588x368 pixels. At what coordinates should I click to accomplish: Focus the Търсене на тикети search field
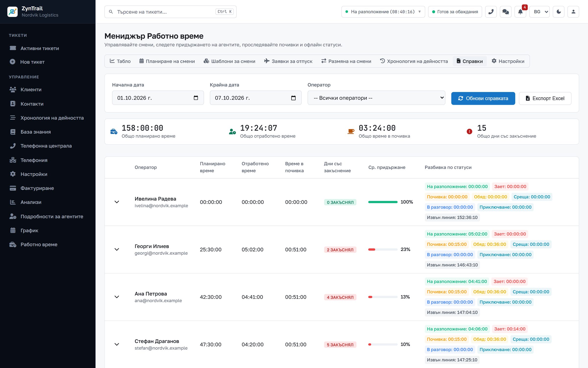[x=170, y=12]
